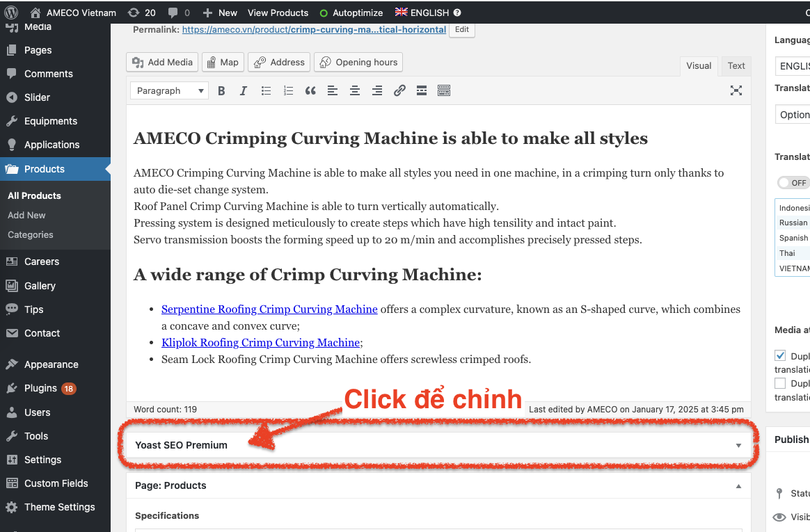This screenshot has height=532, width=810.
Task: Toggle bold formatting in editor toolbar
Action: tap(221, 90)
